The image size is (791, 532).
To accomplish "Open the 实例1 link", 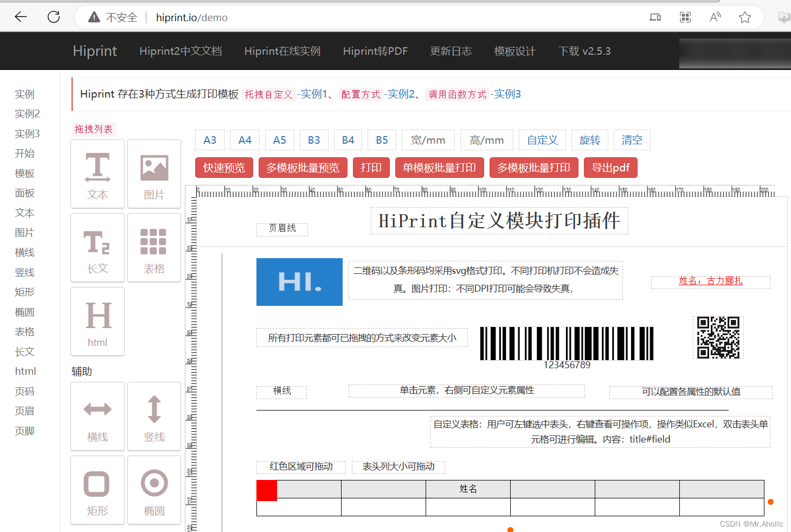I will pyautogui.click(x=314, y=94).
